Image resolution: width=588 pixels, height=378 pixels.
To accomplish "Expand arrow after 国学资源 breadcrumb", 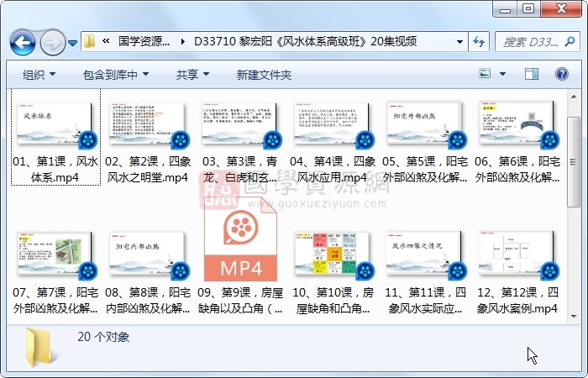I will [183, 41].
